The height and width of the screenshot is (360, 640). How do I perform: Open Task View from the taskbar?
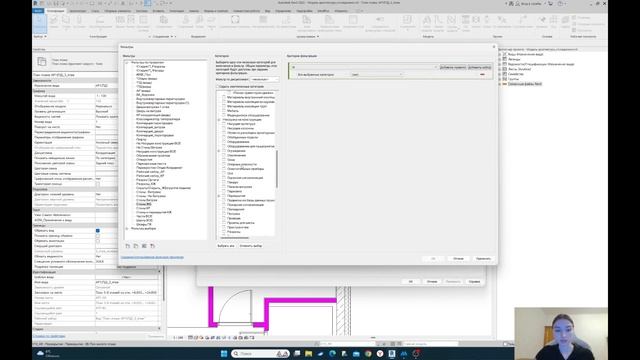coord(297,353)
